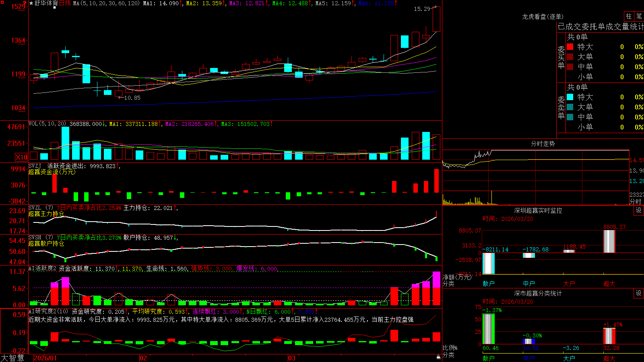Click the red question mark help icon
This screenshot has width=644, height=362.
pyautogui.click(x=25, y=3)
